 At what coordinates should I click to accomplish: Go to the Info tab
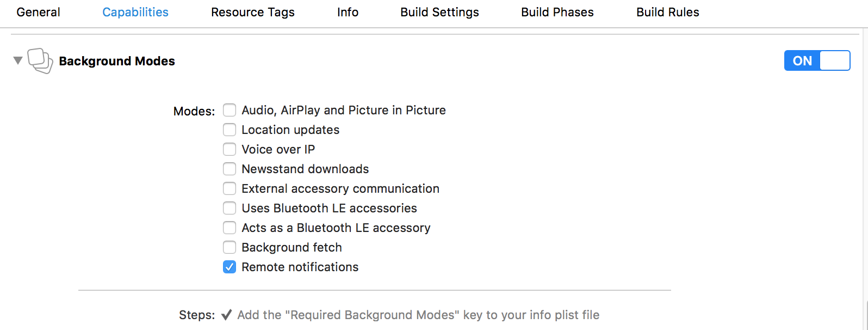click(348, 12)
